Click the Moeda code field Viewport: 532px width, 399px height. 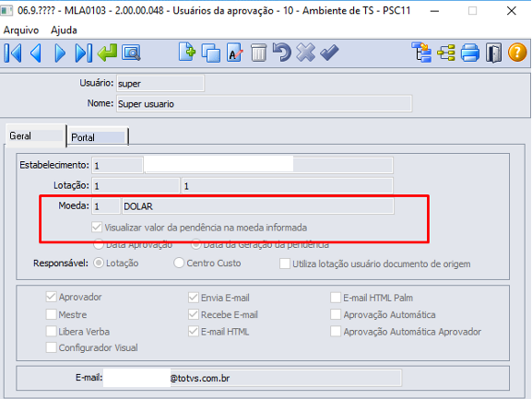pyautogui.click(x=106, y=206)
